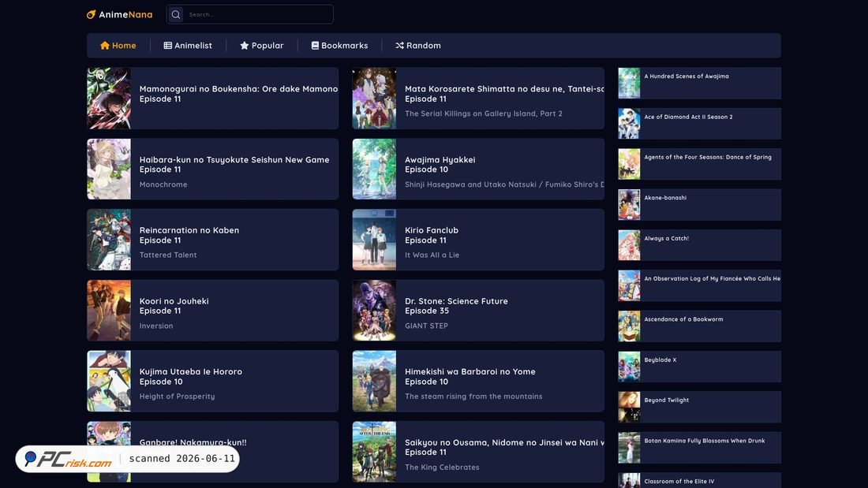Click 'It Was All a Lie' subtitle

coord(432,255)
